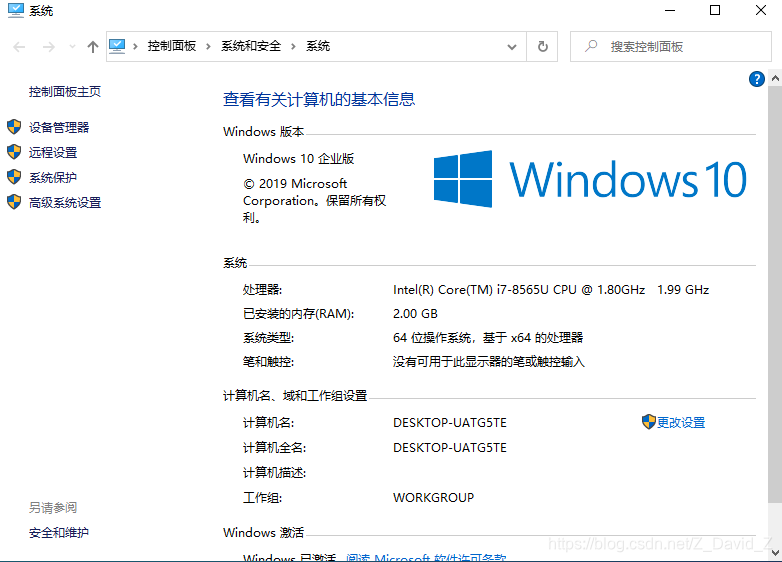The image size is (782, 562).
Task: Select the 系统 breadcrumb item
Action: tap(318, 46)
